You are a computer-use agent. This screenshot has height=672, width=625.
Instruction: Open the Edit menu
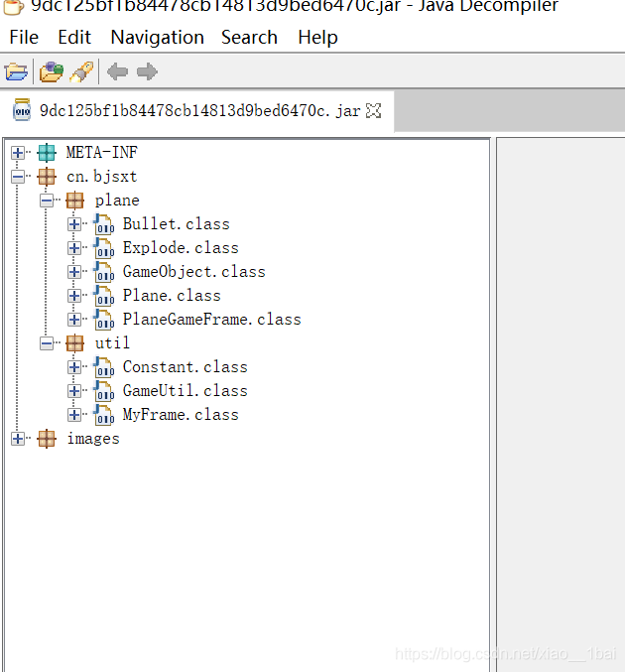pyautogui.click(x=74, y=38)
